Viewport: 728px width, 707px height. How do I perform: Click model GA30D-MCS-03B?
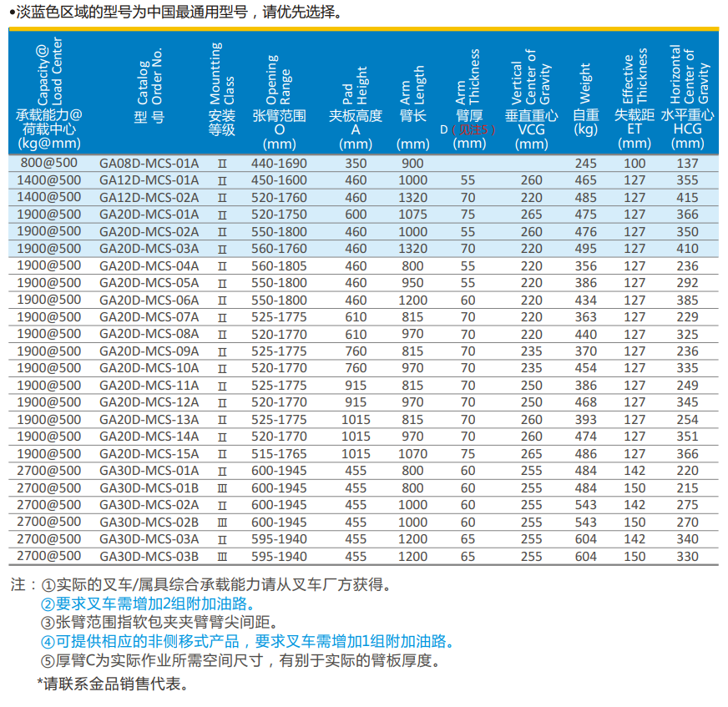[x=149, y=556]
